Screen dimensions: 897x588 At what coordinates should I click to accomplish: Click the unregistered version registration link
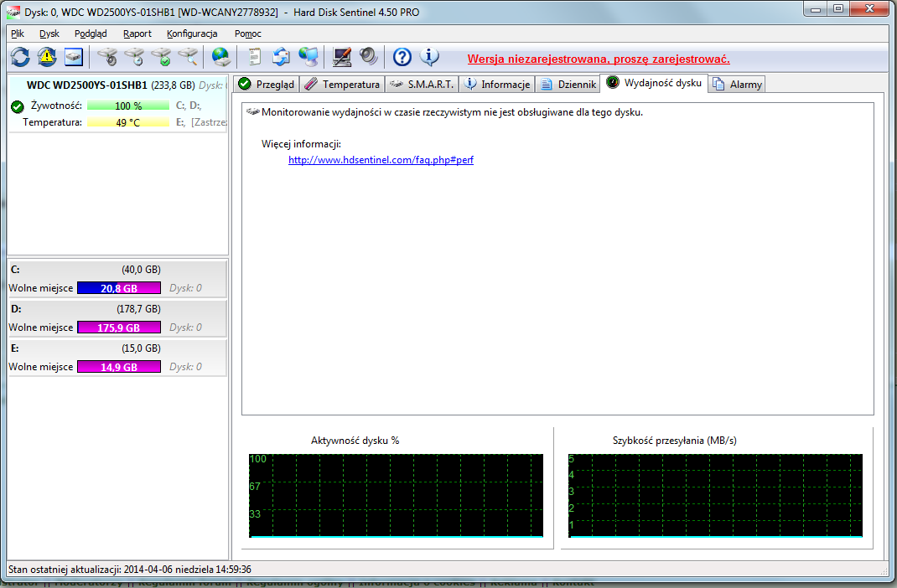pos(599,59)
